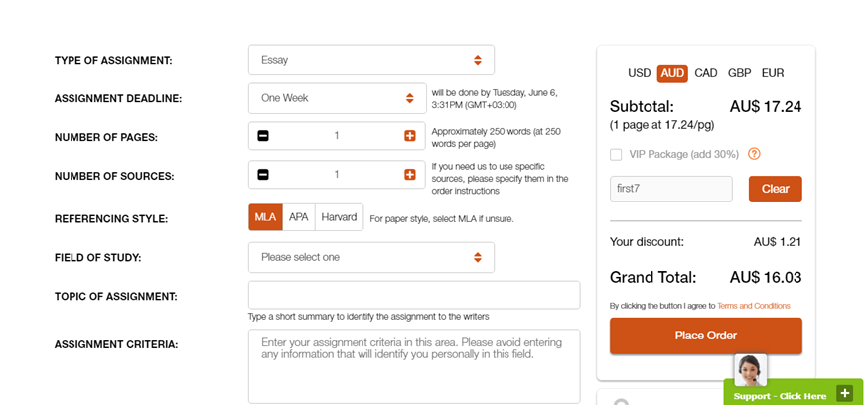Click the Place Order button
Screen dimensions: 868x405
pyautogui.click(x=706, y=336)
